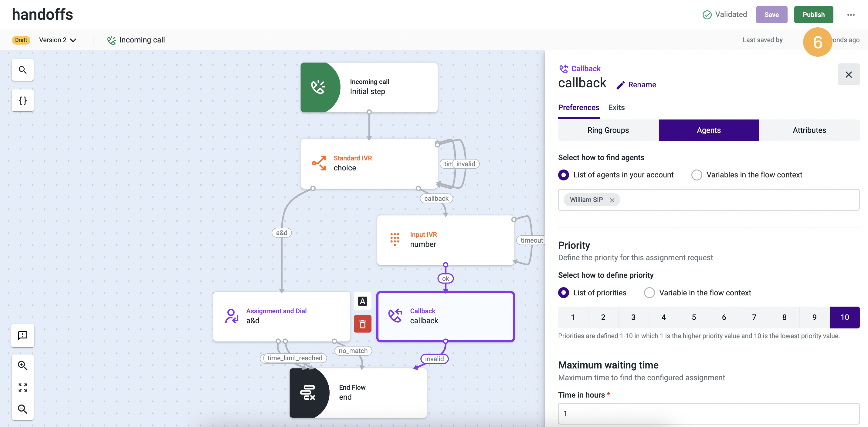Click the pencil Rename icon

620,85
